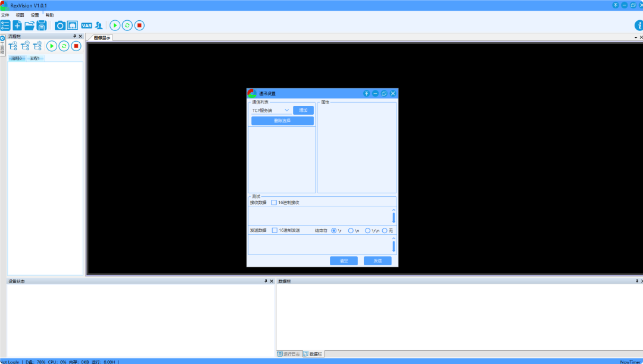Select the 无 terminator radio button

click(x=385, y=231)
